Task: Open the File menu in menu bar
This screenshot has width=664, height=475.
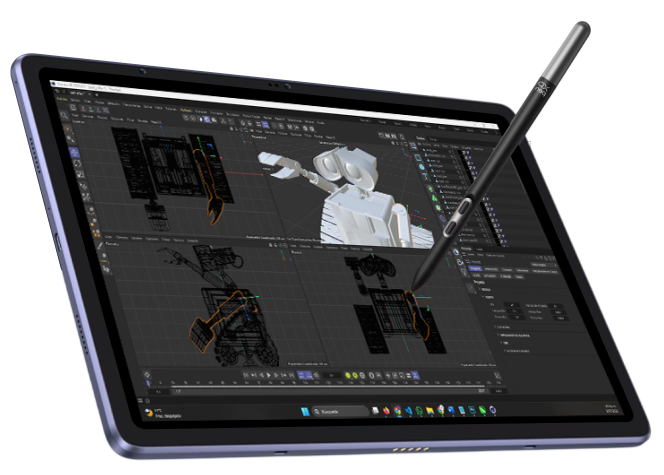Action: [63, 99]
